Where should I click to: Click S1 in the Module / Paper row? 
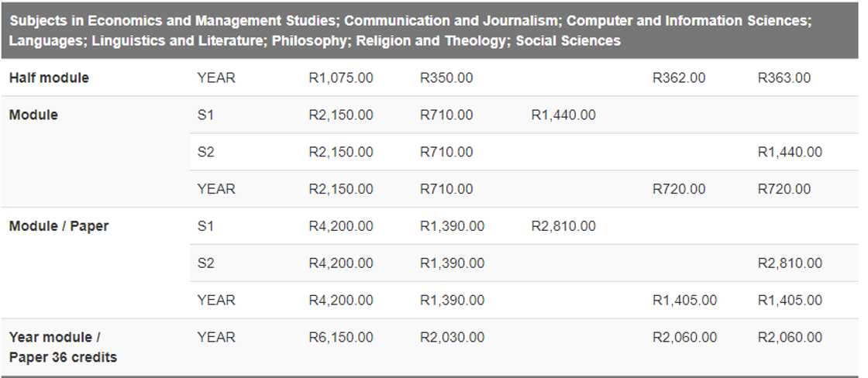point(206,226)
